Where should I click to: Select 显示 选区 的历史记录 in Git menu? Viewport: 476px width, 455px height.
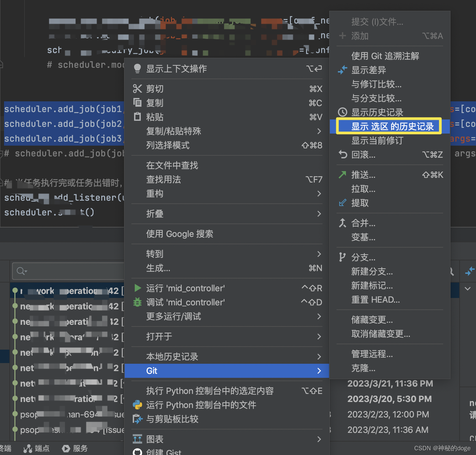389,127
